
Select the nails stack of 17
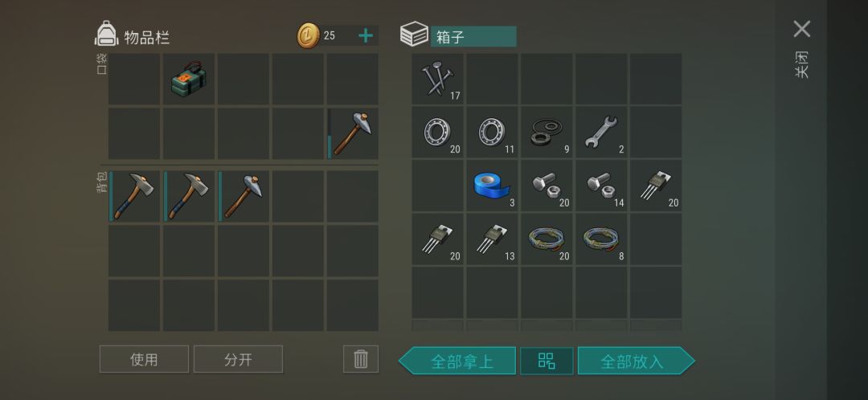click(x=438, y=79)
